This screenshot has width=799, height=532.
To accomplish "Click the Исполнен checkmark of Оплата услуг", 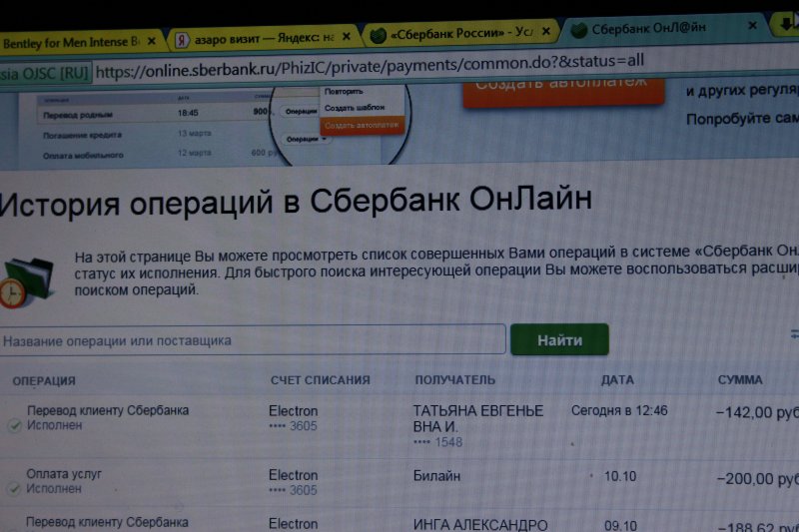I will pyautogui.click(x=14, y=489).
